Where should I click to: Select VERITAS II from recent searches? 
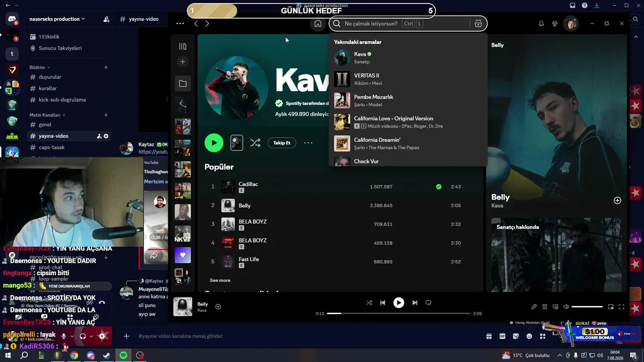point(408,79)
